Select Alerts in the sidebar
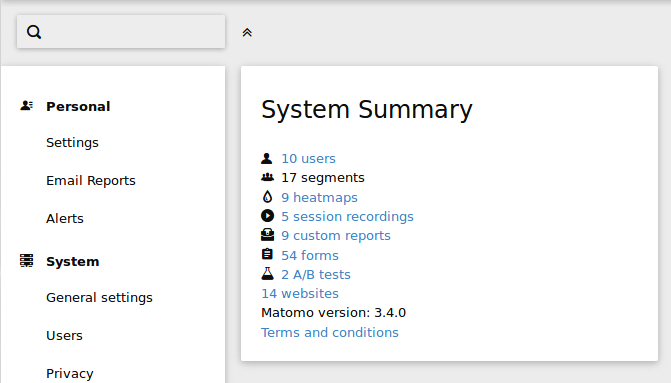The image size is (671, 383). [65, 219]
